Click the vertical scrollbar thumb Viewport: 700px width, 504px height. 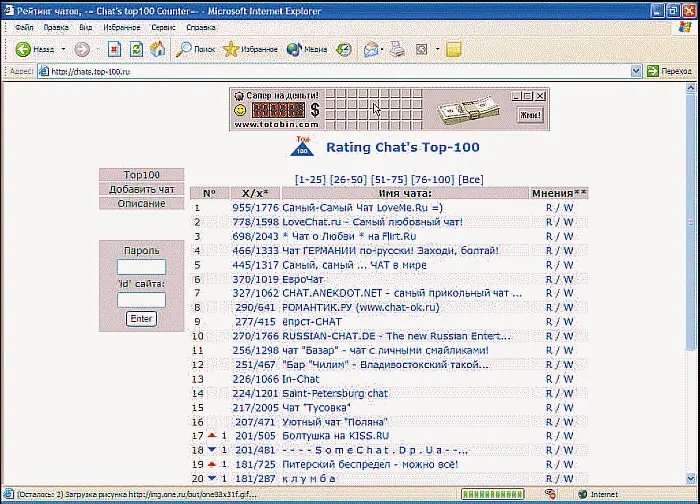[x=691, y=222]
